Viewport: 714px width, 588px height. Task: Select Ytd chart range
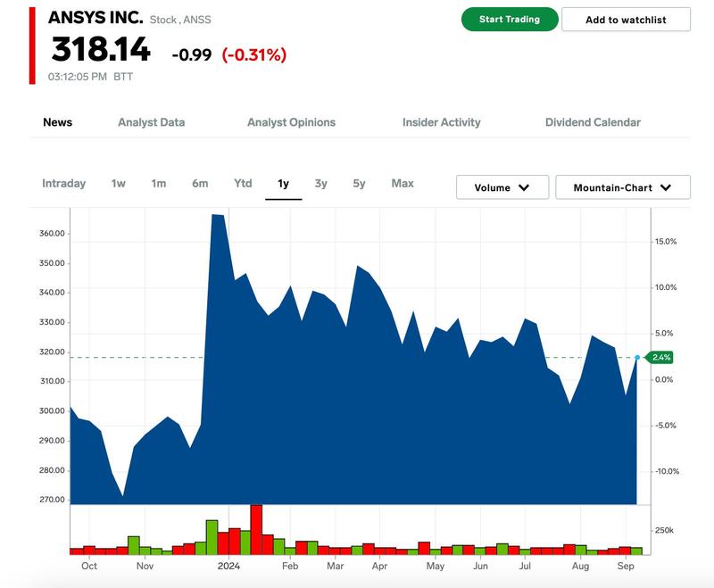coord(243,184)
